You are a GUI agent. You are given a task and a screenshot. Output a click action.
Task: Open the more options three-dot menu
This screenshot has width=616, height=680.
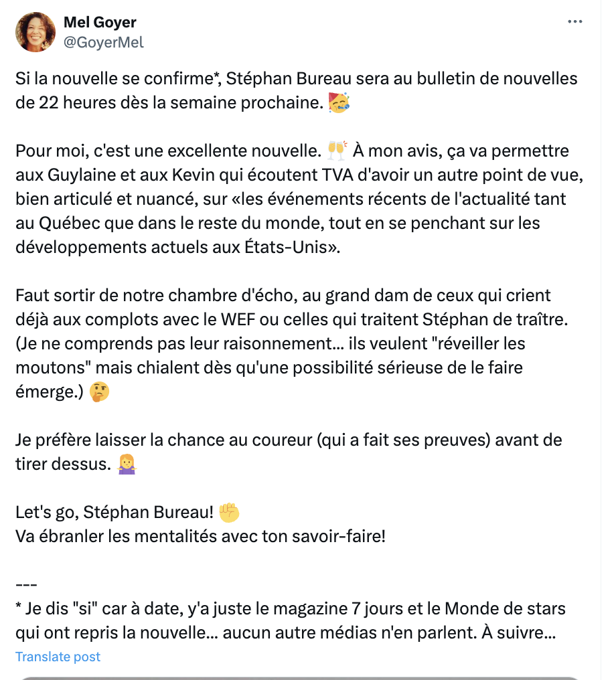574,21
